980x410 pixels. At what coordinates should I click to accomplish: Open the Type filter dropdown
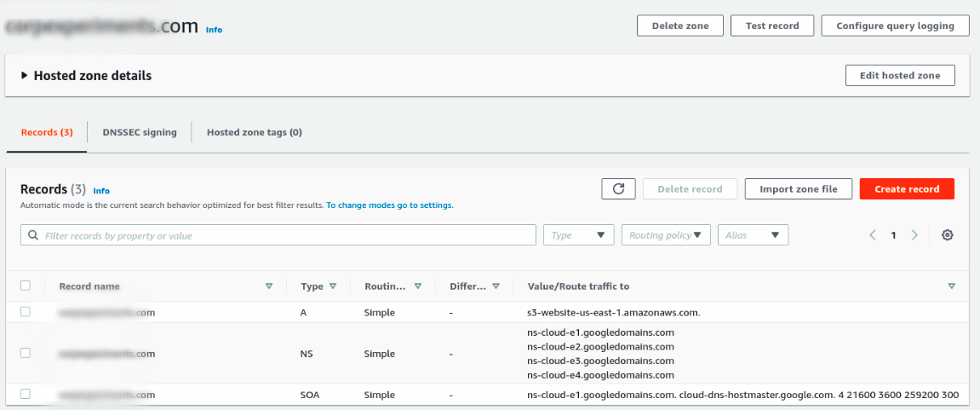pyautogui.click(x=579, y=235)
